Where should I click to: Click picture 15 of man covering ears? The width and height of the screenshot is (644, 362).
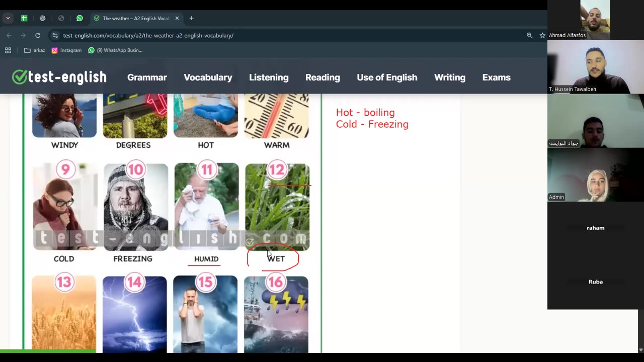tap(205, 314)
